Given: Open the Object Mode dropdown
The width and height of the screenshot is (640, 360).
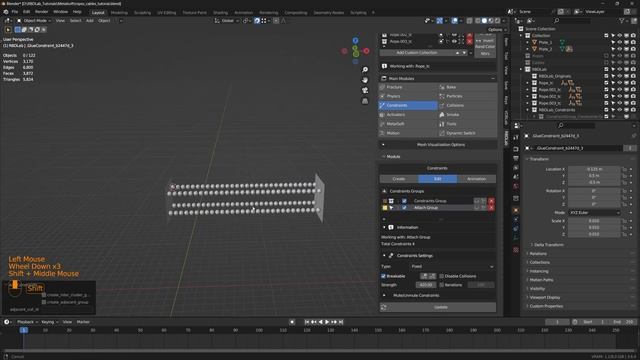Looking at the screenshot, I should click(33, 20).
